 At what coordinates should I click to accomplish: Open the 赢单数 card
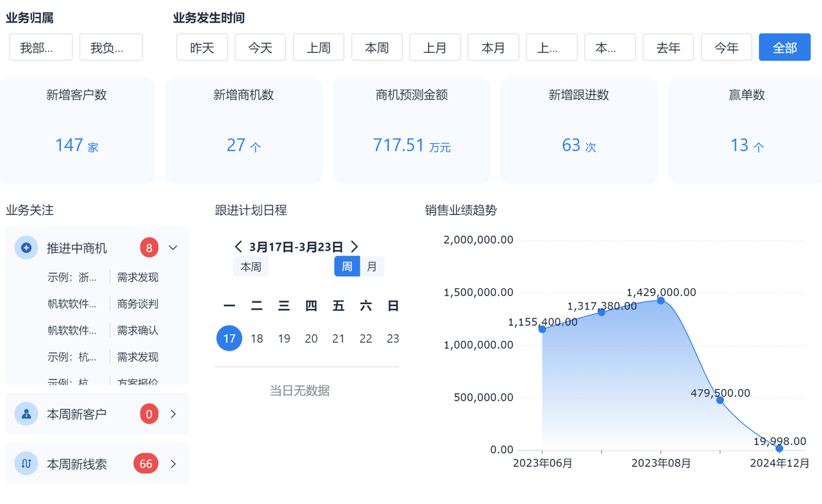coord(746,130)
